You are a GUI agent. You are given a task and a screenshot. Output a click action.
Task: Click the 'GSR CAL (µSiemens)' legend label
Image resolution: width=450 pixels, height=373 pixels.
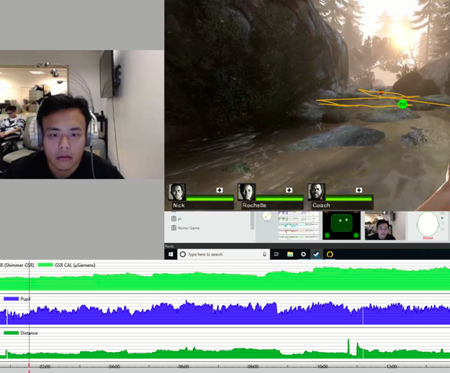[75, 265]
